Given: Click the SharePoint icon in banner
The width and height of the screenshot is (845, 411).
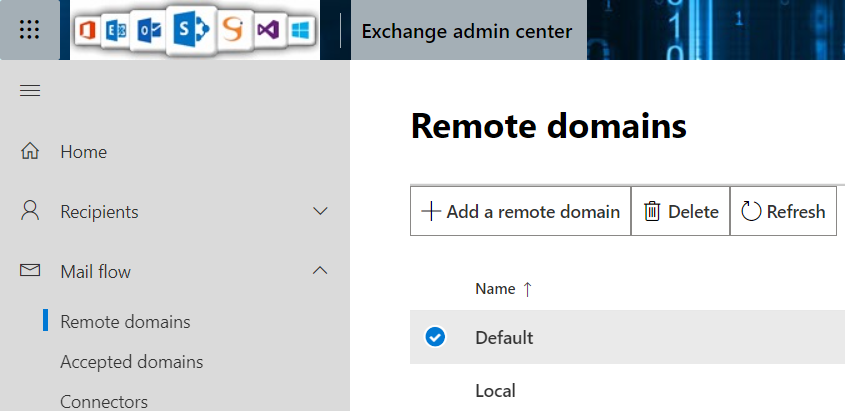Looking at the screenshot, I should click(x=190, y=31).
